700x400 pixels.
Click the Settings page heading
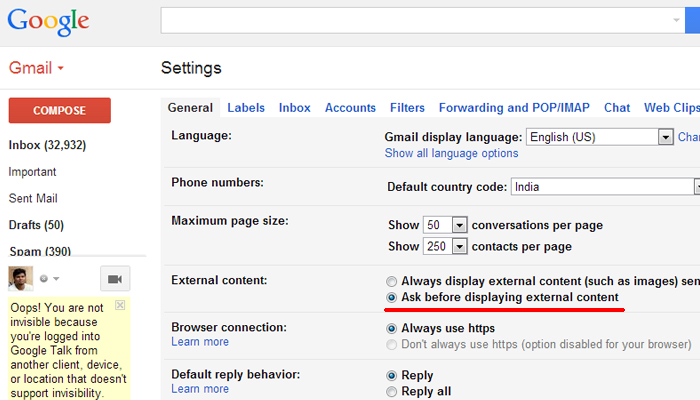(x=191, y=68)
